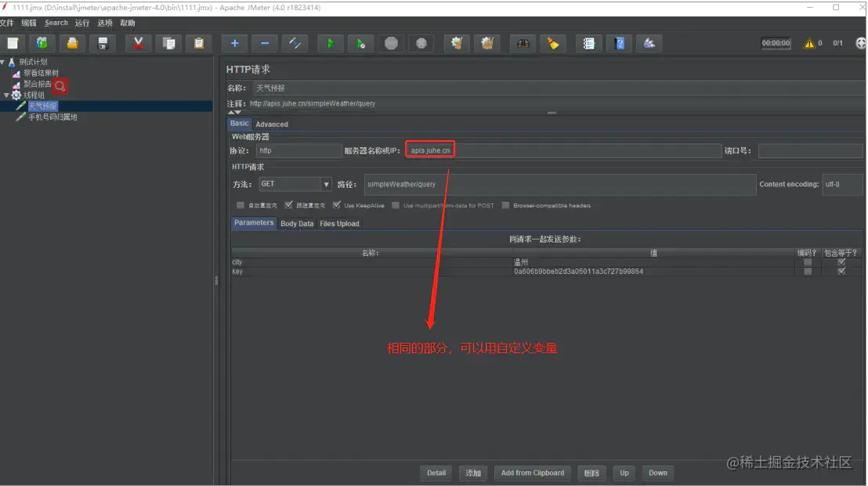Start the test with the green play icon
The width and height of the screenshot is (868, 486).
click(331, 43)
